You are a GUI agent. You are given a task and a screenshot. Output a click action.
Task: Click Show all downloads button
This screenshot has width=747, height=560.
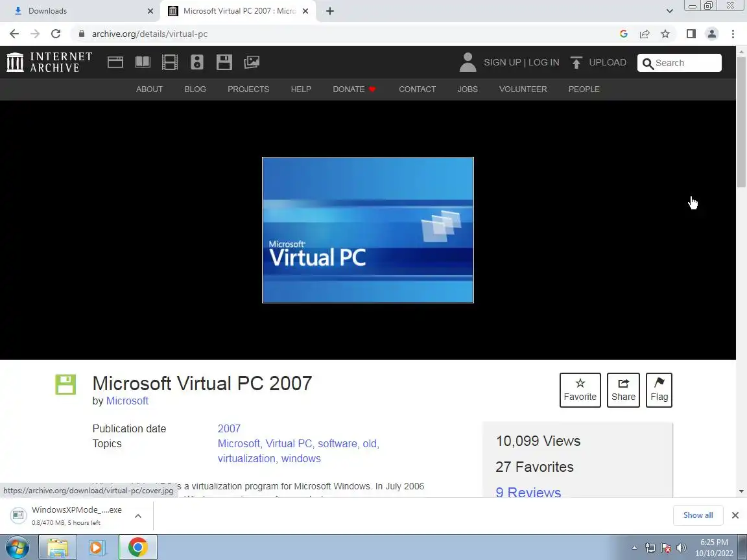pos(698,515)
